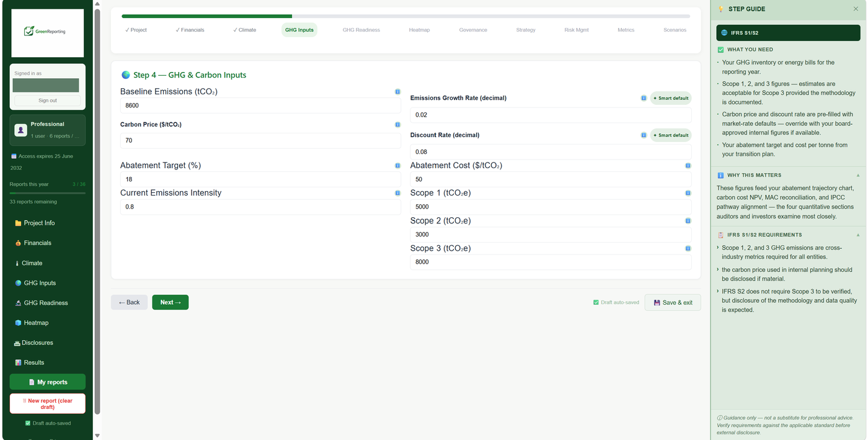
Task: Click the GreenReporting logo
Action: [48, 33]
